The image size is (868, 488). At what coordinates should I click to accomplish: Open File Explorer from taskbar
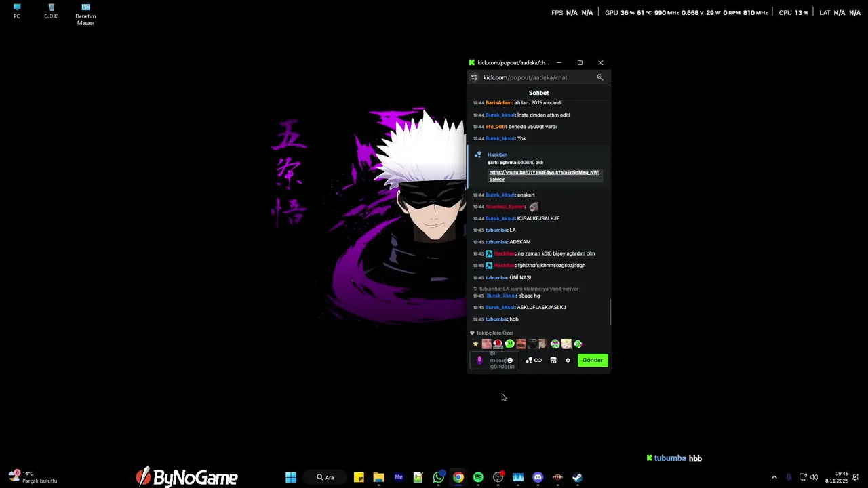[x=378, y=477]
